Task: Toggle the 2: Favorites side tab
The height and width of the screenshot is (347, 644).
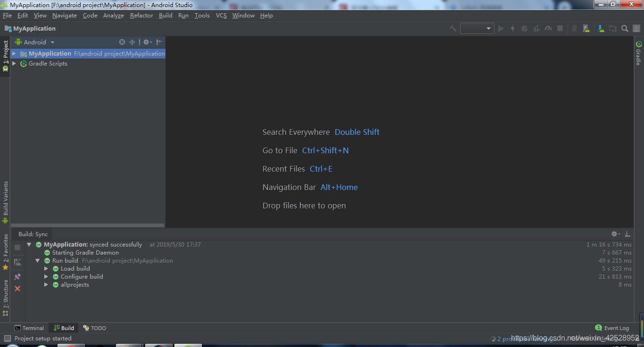Action: point(5,252)
